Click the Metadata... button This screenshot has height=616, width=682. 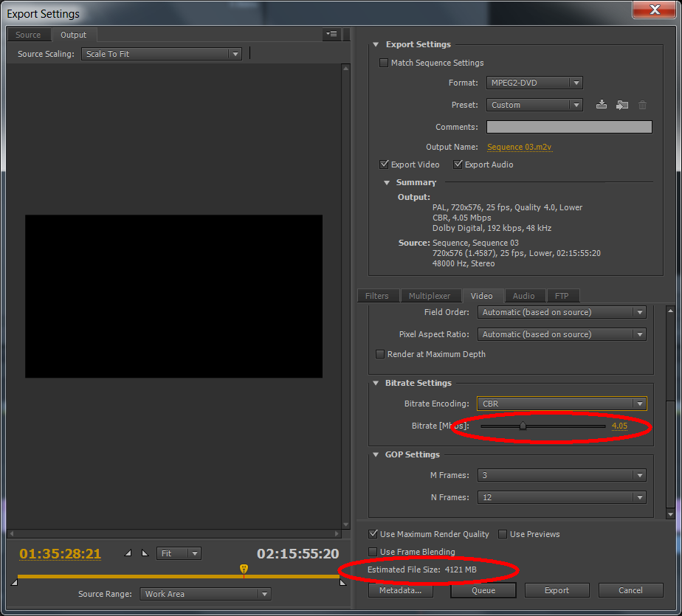click(400, 590)
